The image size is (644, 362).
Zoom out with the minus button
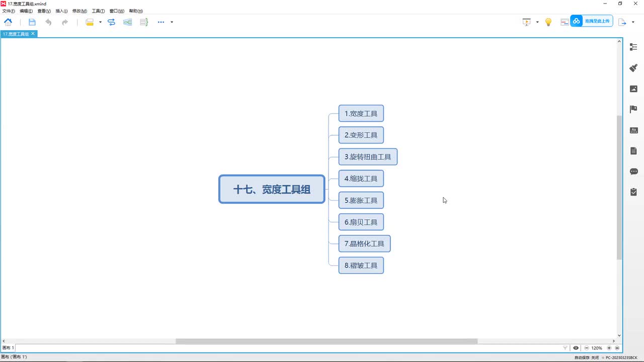tap(586, 348)
